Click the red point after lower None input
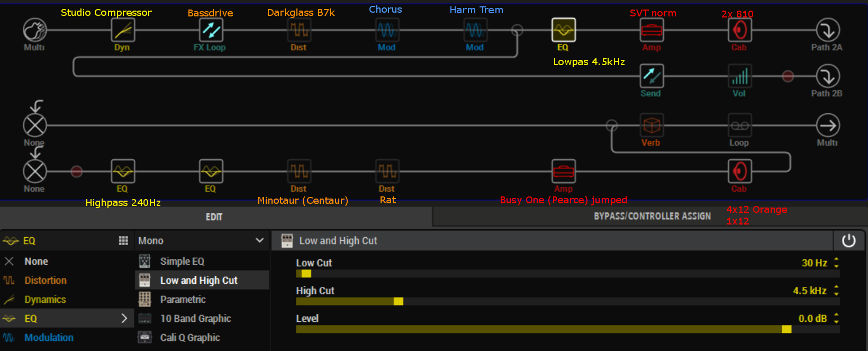The image size is (868, 351). pyautogui.click(x=77, y=172)
